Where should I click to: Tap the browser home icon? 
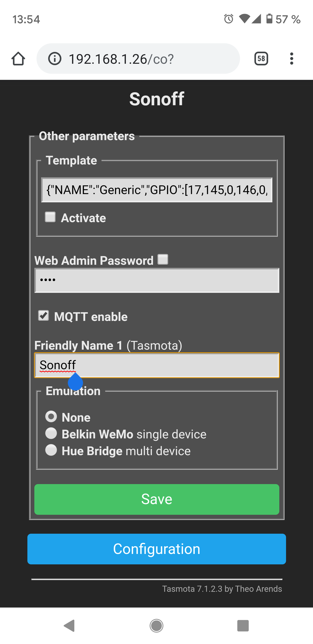click(18, 59)
